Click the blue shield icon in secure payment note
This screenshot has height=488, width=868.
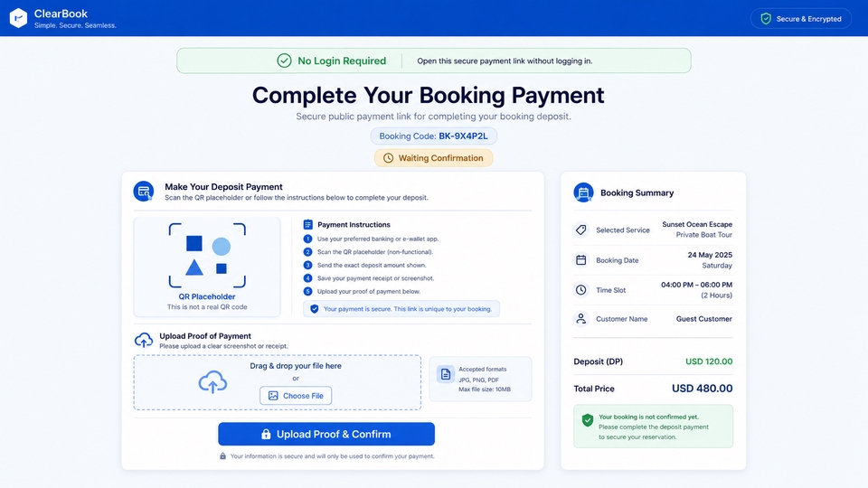coord(315,309)
